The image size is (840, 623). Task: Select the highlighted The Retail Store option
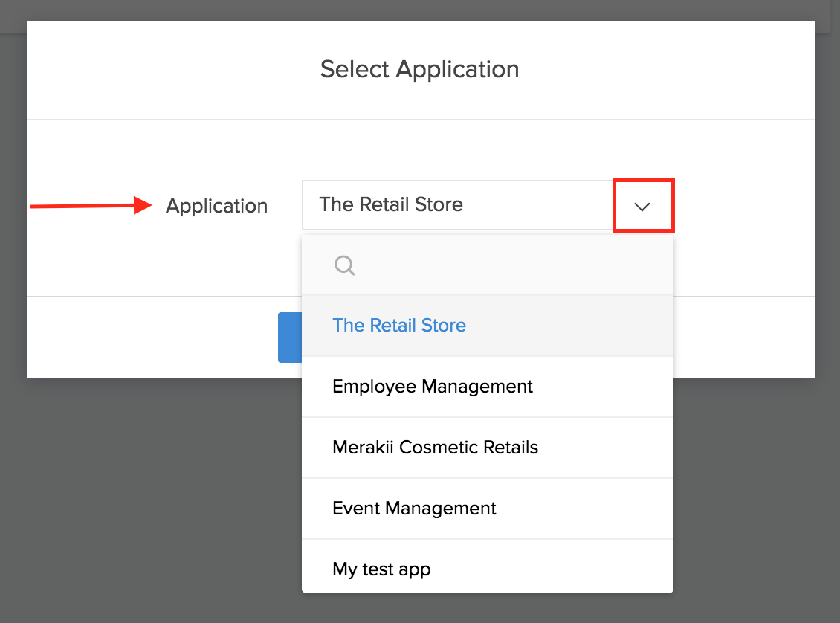pos(399,326)
